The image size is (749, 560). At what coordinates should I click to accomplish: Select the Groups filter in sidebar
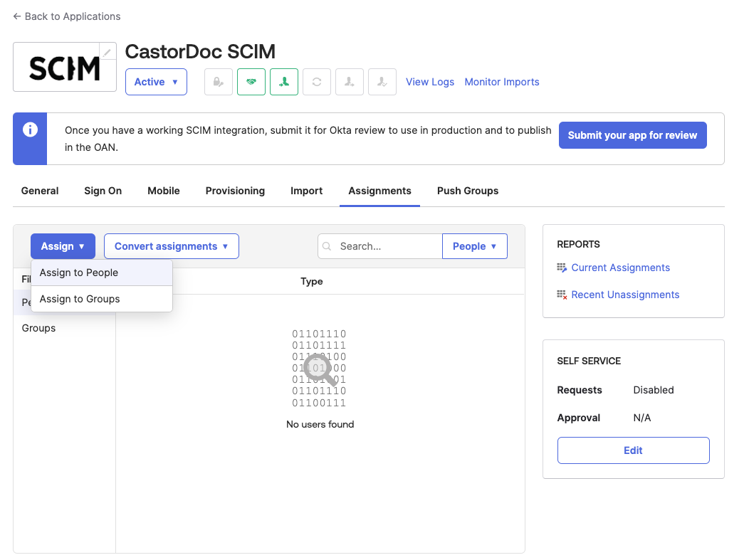pos(39,328)
